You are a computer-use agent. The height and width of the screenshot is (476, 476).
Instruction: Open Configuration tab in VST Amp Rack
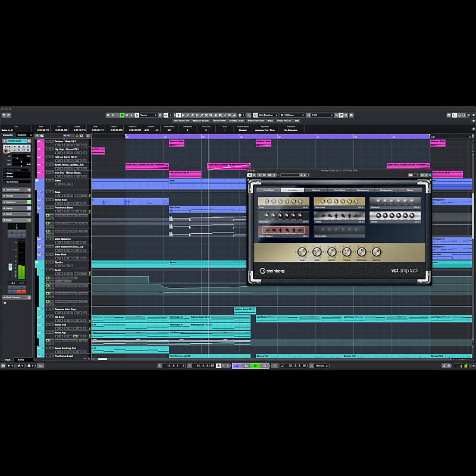386,190
